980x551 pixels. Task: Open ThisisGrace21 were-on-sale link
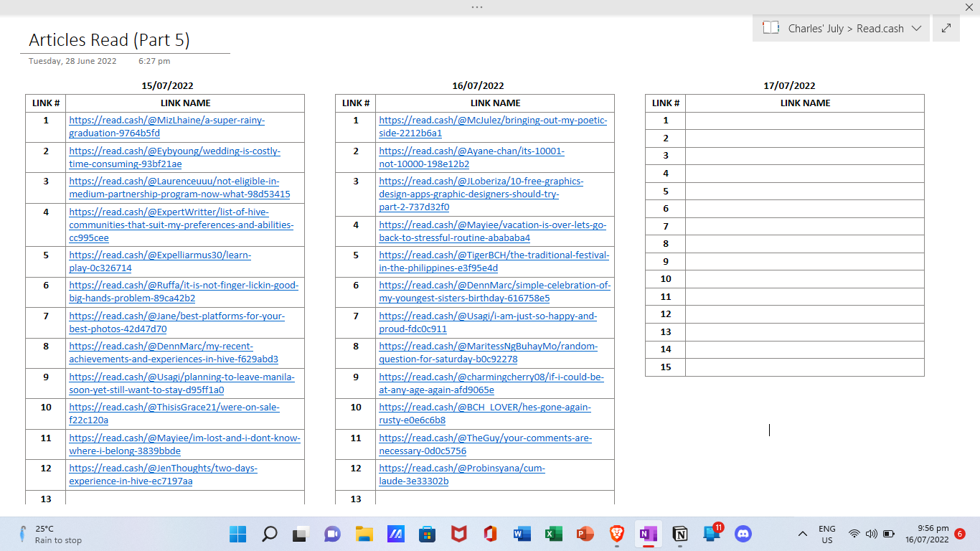pos(174,413)
